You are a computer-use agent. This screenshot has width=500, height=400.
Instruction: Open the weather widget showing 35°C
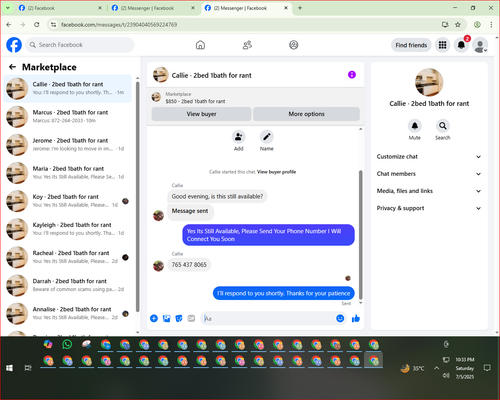point(413,368)
